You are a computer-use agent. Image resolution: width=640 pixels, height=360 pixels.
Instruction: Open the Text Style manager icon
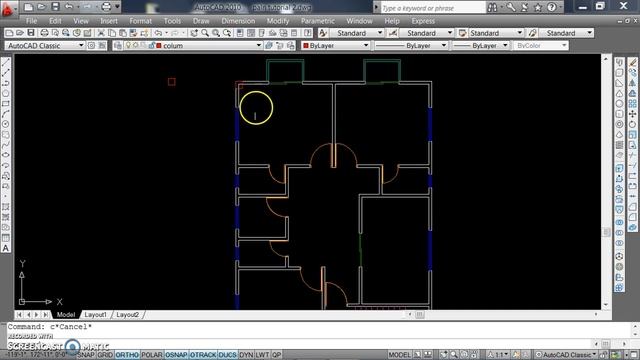323,33
